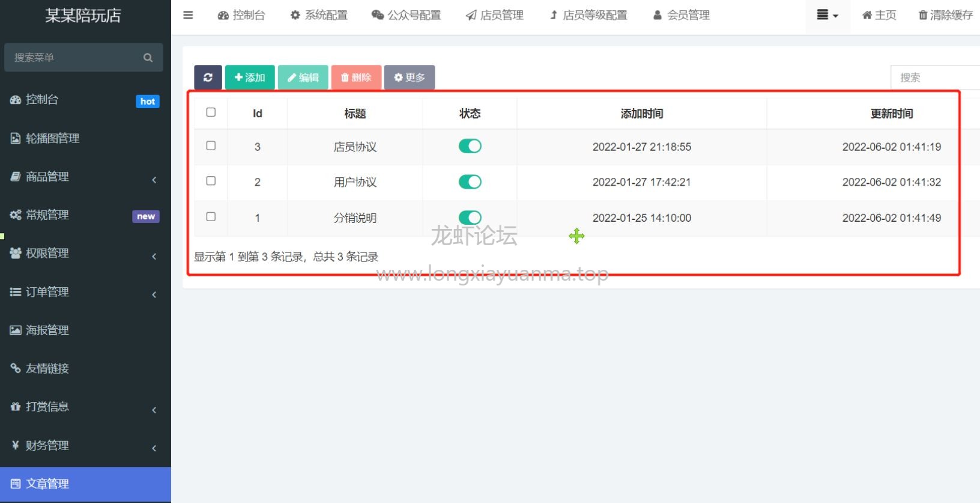Toggle the status switch for 分销说明
980x503 pixels.
[x=470, y=217]
